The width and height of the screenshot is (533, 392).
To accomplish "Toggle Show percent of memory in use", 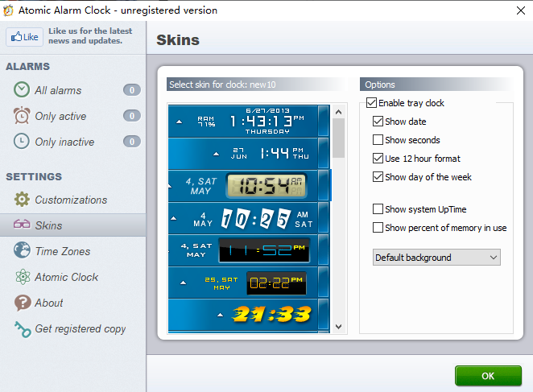I will (378, 228).
